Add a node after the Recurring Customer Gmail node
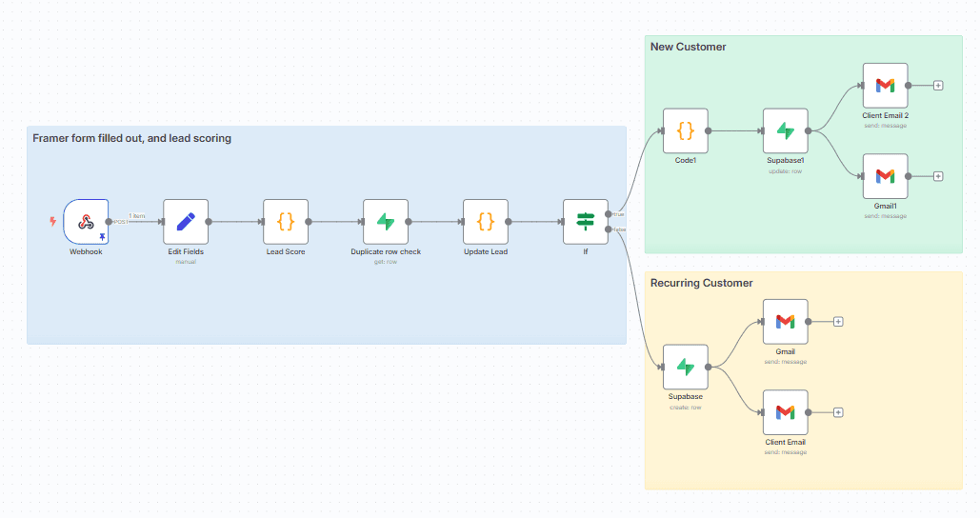980x518 pixels. point(838,322)
